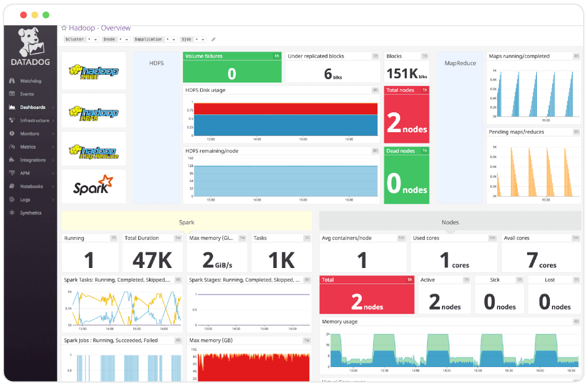
Task: Select the Infrastructure icon
Action: click(19, 120)
